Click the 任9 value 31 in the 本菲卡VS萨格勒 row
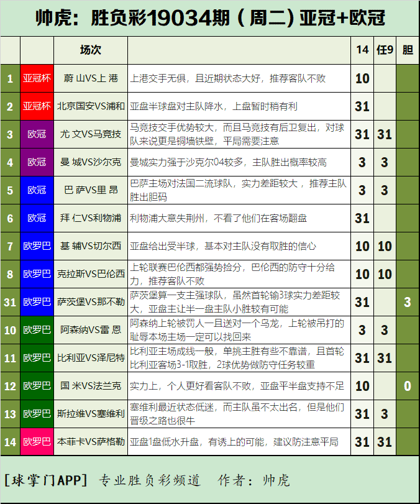420x504 pixels. point(385,442)
